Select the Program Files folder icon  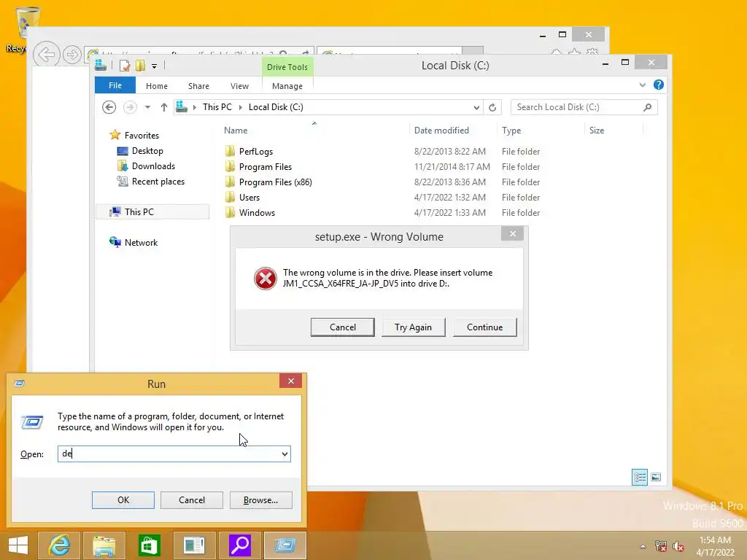[230, 167]
